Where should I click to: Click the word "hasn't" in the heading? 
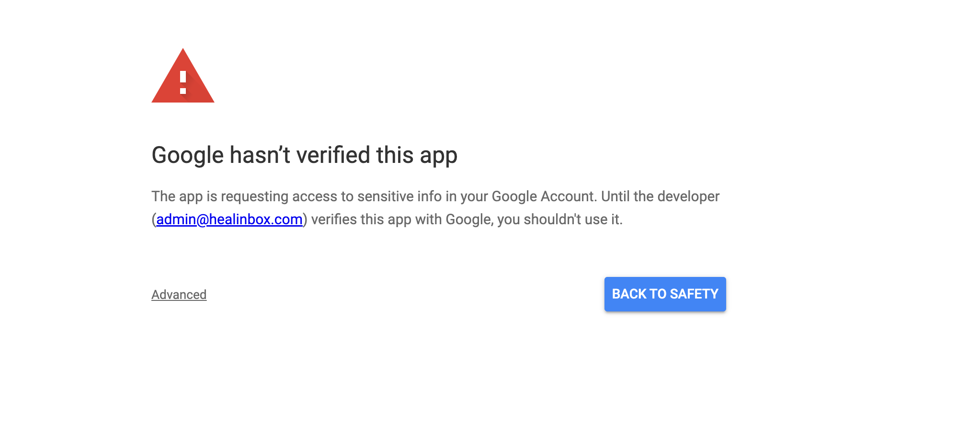[x=260, y=155]
